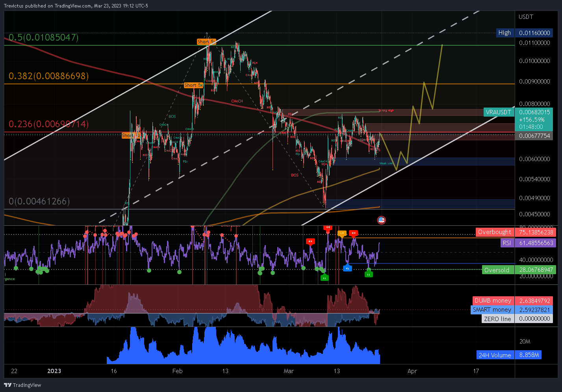Click the purple RSI label
The width and height of the screenshot is (562, 392).
click(506, 243)
